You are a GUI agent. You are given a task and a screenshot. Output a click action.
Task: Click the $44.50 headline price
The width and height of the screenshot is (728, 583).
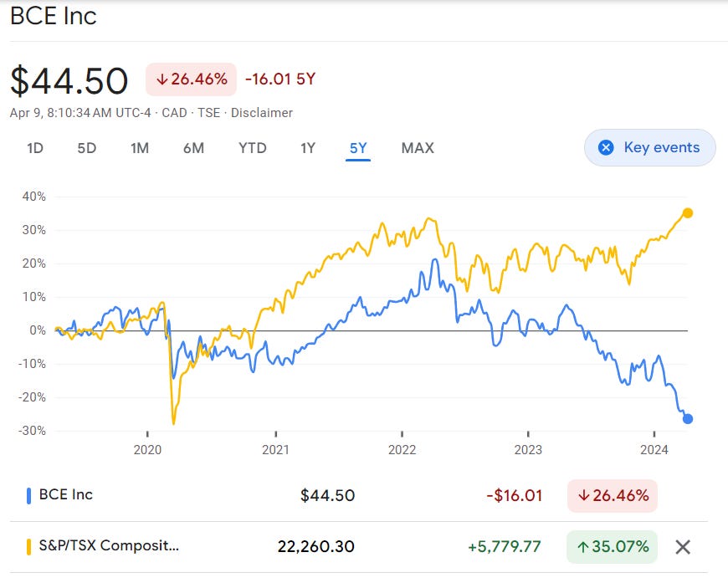69,81
